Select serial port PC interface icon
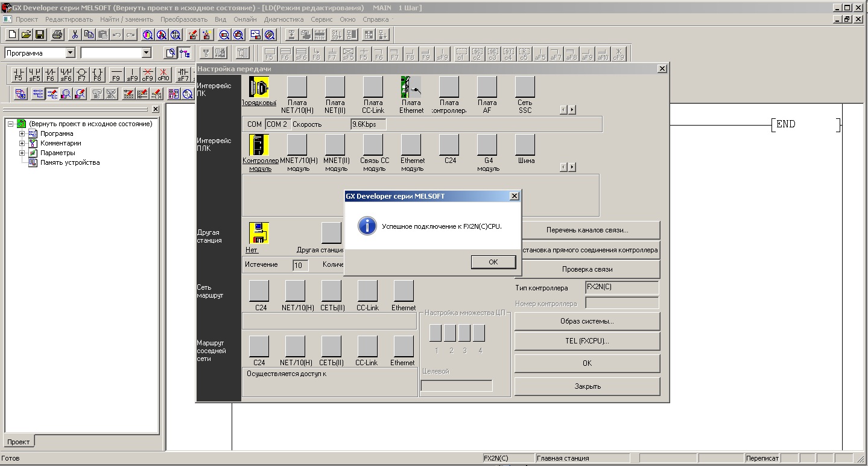The width and height of the screenshot is (868, 466). [259, 88]
